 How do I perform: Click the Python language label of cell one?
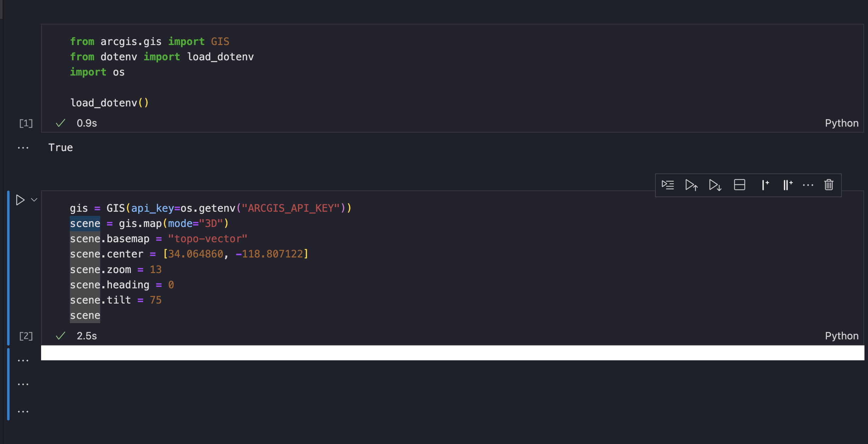[x=842, y=123]
